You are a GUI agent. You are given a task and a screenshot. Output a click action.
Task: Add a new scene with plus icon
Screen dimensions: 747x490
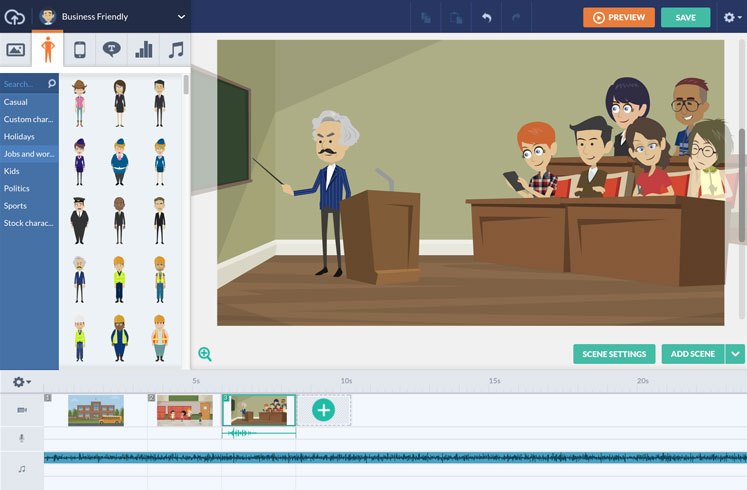323,409
